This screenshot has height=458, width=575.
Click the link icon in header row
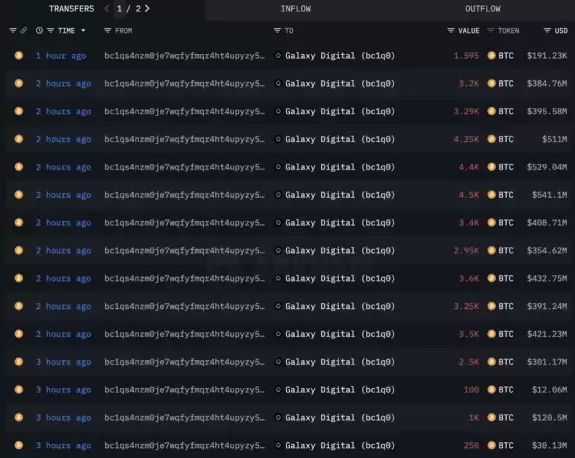click(23, 30)
